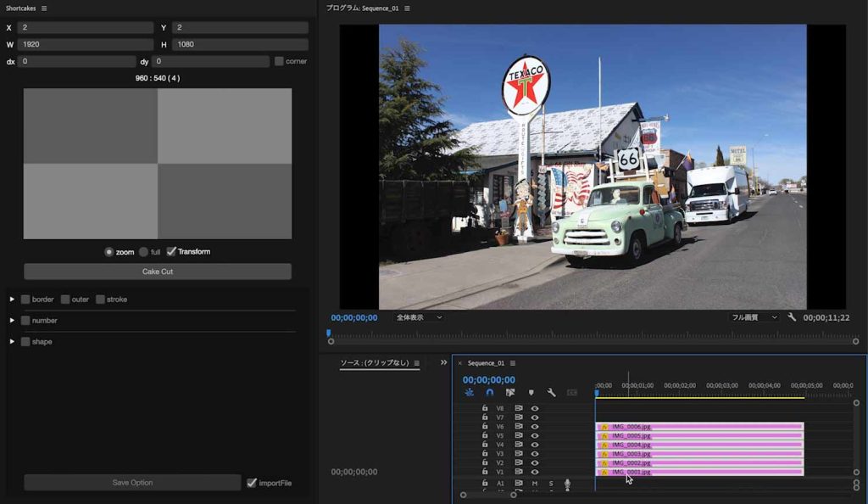Click the A1 voice-over microphone icon
This screenshot has width=868, height=504.
click(567, 483)
